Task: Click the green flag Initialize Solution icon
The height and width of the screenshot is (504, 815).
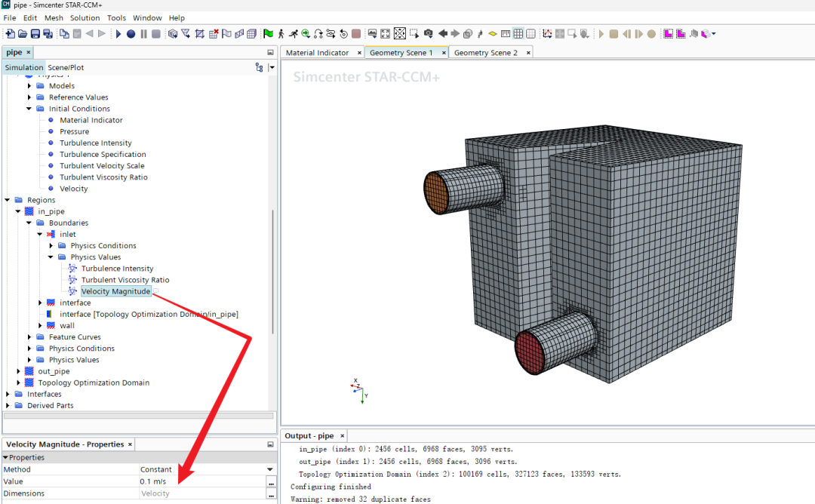Action: pos(268,34)
